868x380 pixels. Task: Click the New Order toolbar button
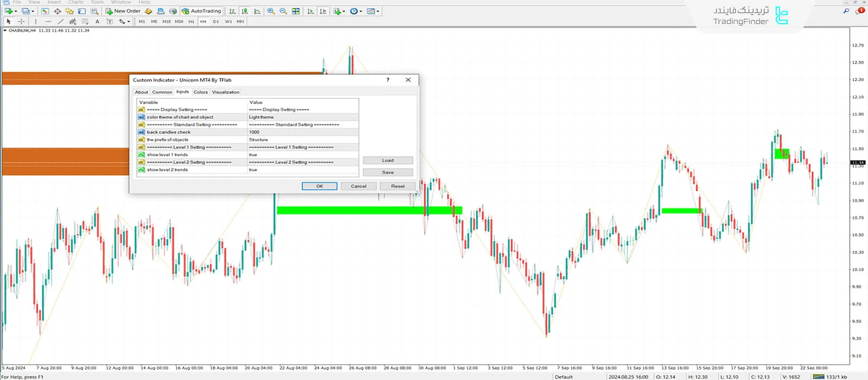123,11
